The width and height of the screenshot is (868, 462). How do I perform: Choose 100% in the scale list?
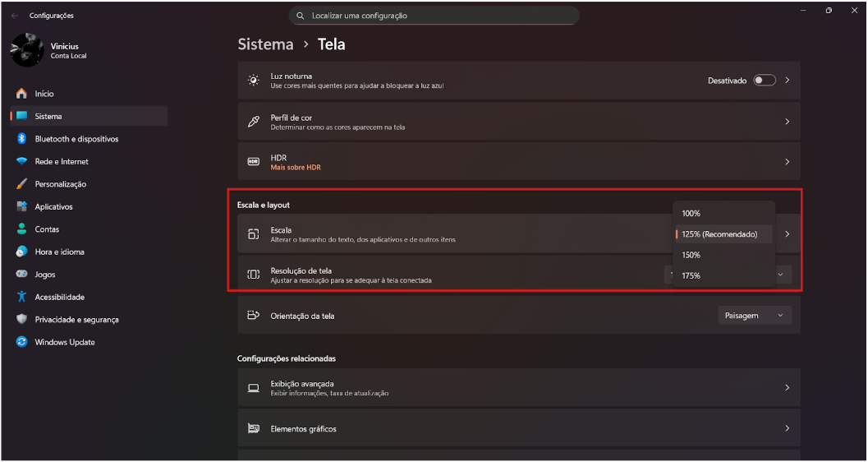click(691, 214)
